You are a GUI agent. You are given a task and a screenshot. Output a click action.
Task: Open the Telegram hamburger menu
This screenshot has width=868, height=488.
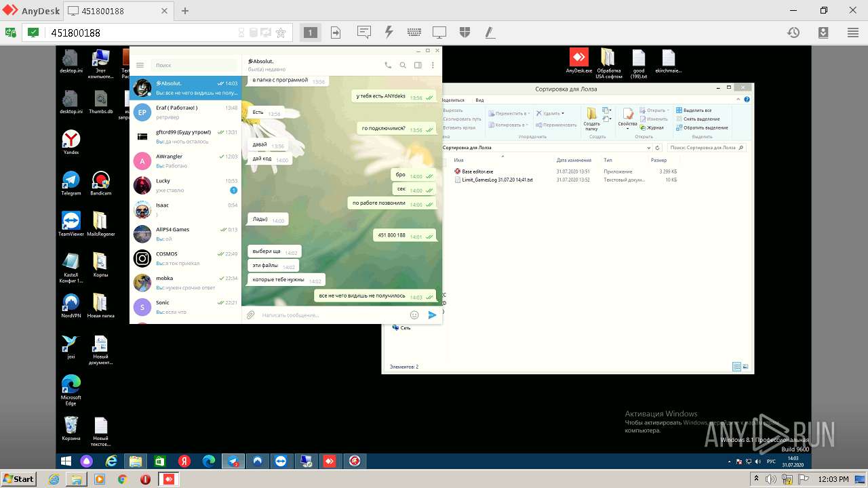point(140,65)
